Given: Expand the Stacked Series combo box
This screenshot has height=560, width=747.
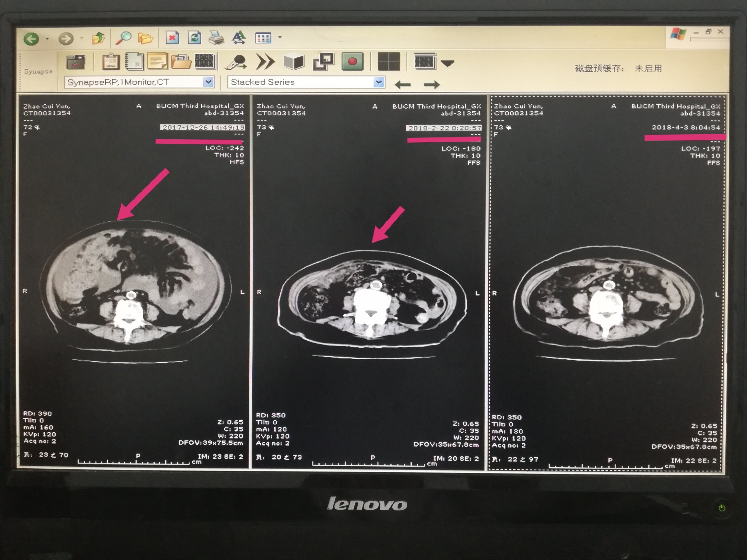Looking at the screenshot, I should pyautogui.click(x=379, y=82).
